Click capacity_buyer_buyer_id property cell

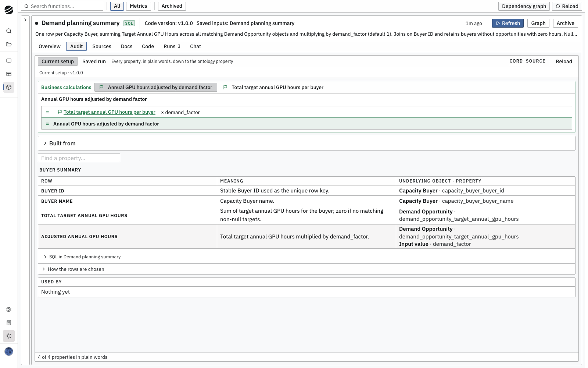[485, 191]
